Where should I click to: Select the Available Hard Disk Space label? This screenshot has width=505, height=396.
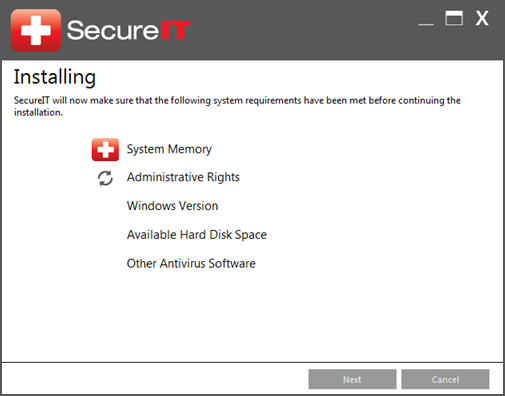(197, 235)
